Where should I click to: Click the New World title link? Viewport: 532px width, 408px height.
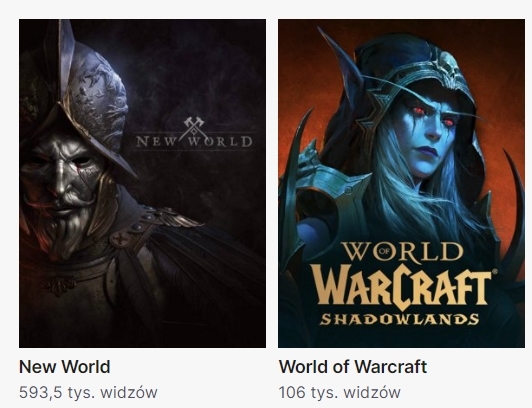65,367
